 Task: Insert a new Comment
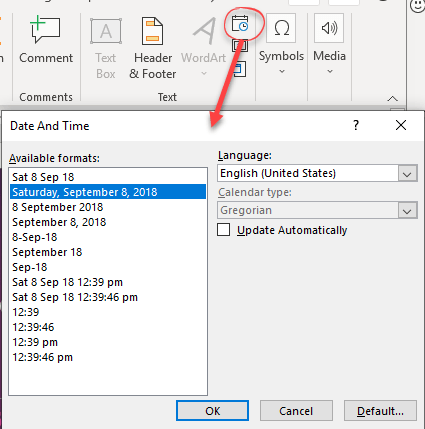point(46,40)
